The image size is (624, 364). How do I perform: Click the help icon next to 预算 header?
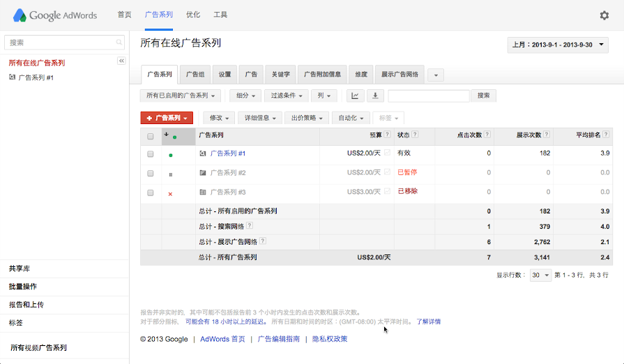click(x=387, y=135)
